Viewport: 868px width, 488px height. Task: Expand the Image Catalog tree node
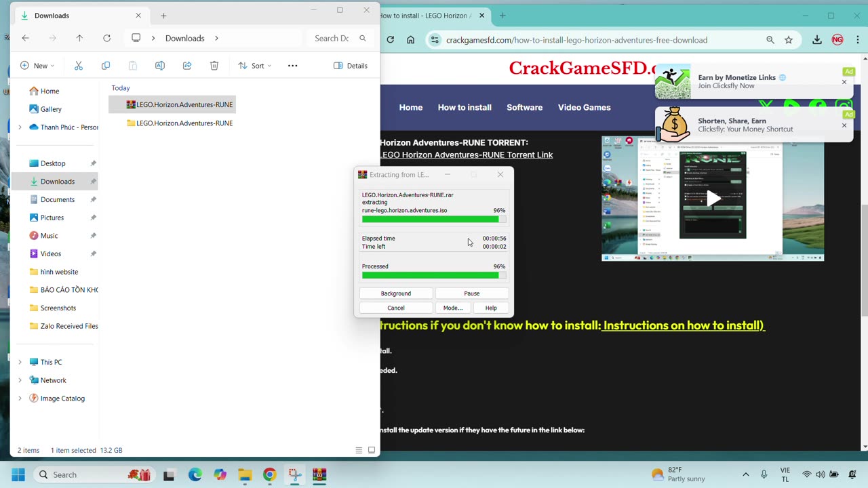point(20,399)
